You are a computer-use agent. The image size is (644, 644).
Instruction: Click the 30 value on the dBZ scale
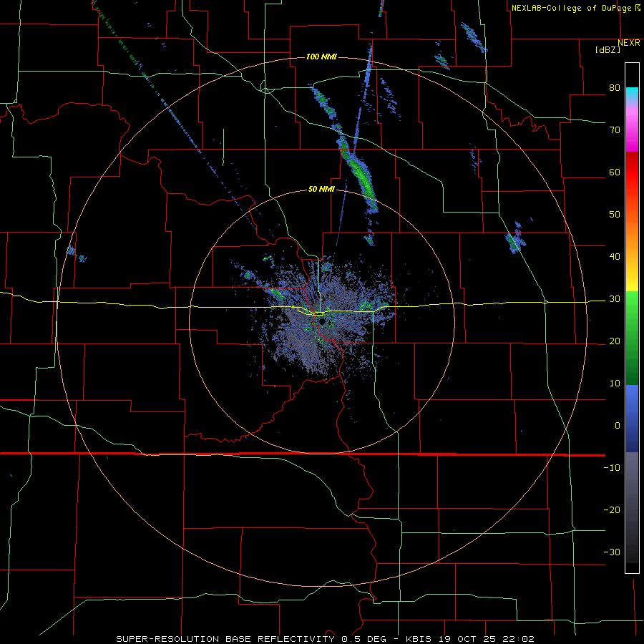click(x=615, y=299)
